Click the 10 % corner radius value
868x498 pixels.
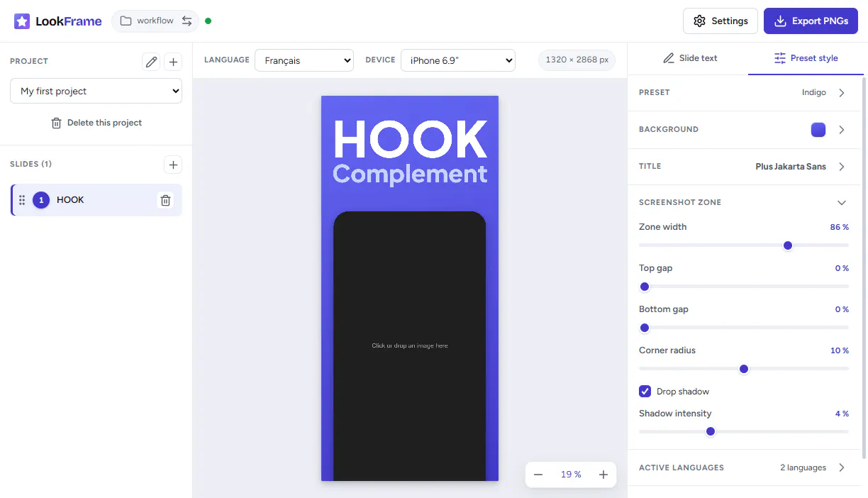840,350
